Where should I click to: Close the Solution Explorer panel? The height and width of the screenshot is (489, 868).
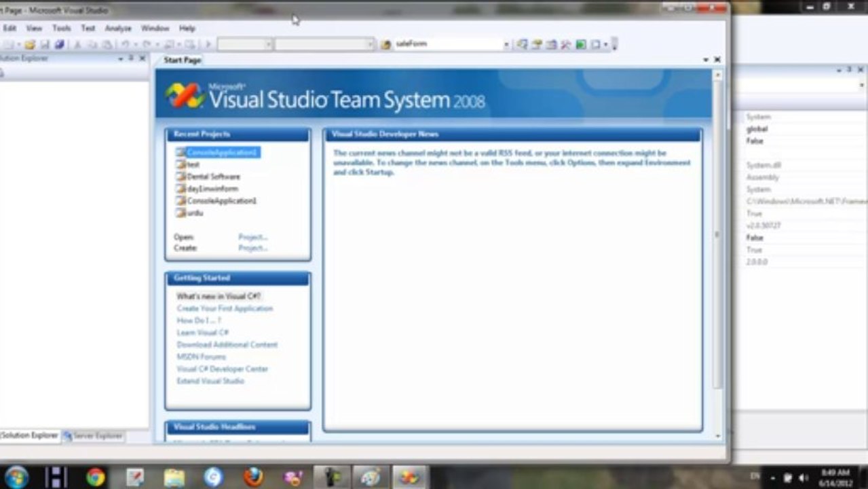coord(142,58)
